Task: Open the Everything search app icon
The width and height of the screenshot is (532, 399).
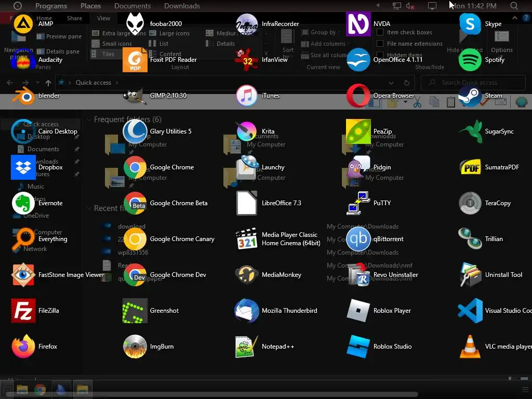Action: coord(23,239)
